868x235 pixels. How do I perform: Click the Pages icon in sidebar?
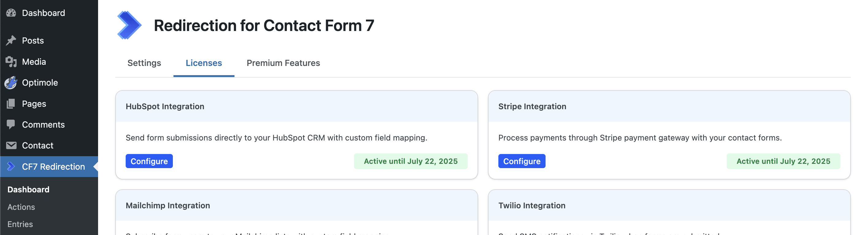(x=11, y=103)
